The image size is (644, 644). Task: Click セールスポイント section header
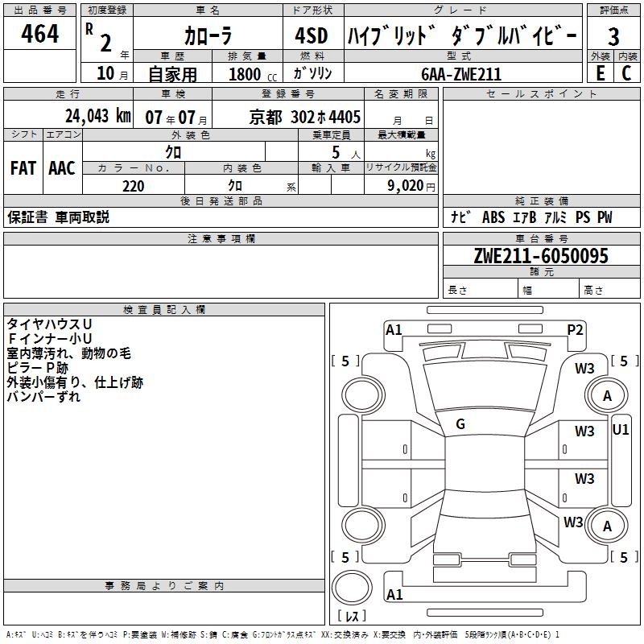541,94
